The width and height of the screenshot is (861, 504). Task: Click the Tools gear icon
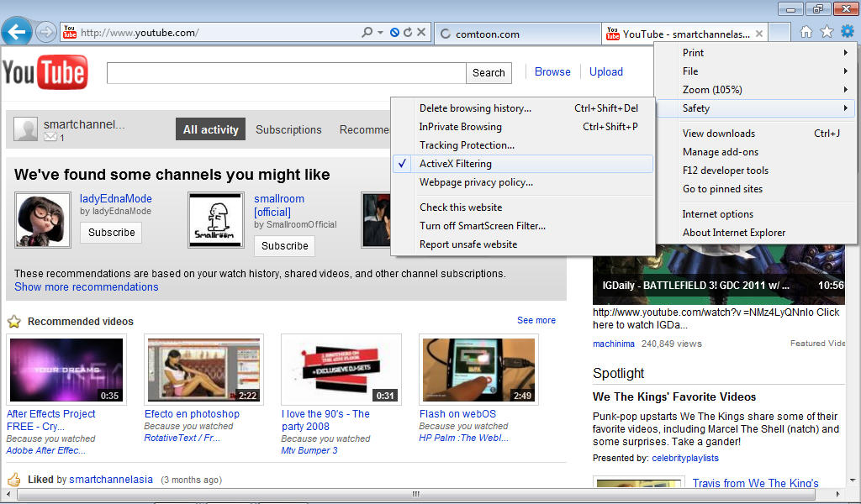[x=848, y=31]
